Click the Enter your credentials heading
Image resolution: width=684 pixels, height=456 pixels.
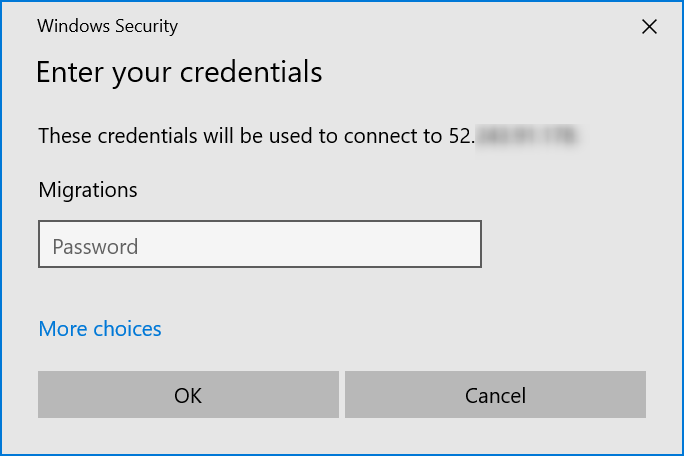click(x=179, y=72)
